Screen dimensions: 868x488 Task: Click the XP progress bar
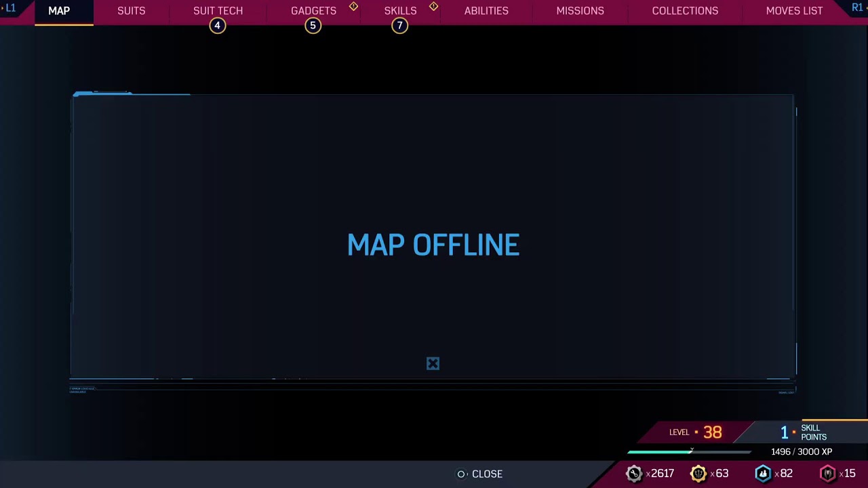click(690, 451)
